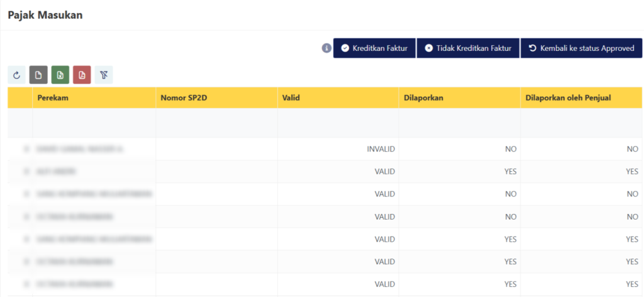Focus the filter field under Valid
The width and height of the screenshot is (644, 297).
(338, 123)
